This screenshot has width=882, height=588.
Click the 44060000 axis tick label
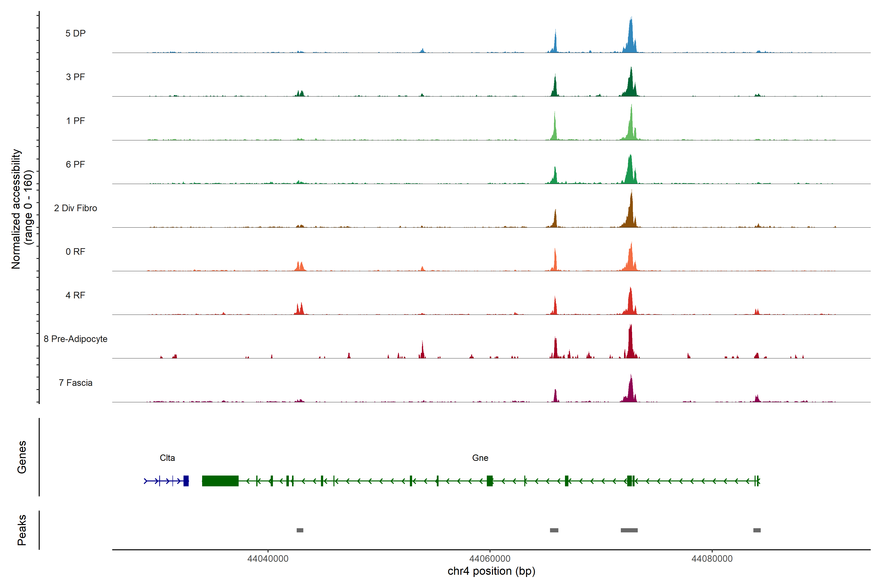[x=490, y=559]
